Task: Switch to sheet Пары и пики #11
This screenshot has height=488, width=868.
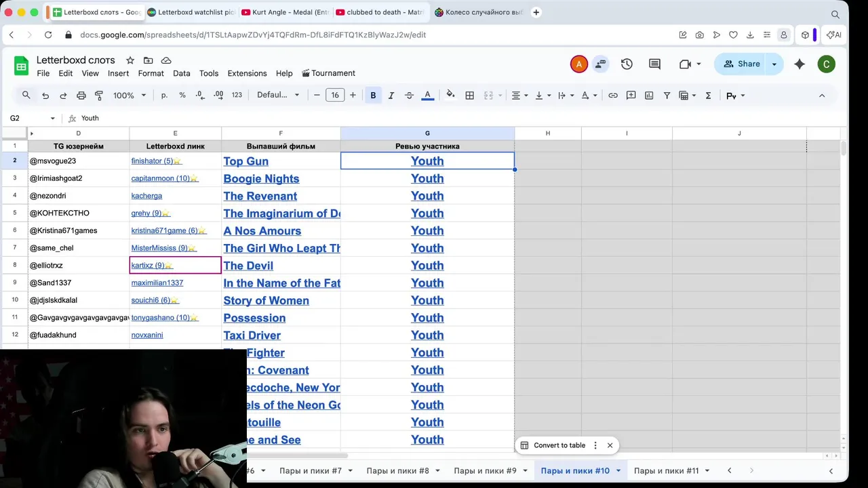Action: (x=666, y=470)
